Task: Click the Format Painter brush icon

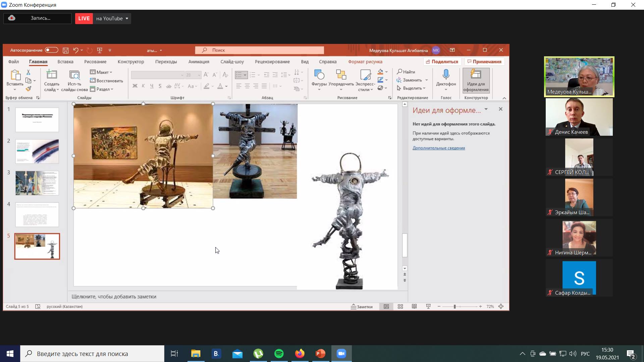Action: [29, 88]
